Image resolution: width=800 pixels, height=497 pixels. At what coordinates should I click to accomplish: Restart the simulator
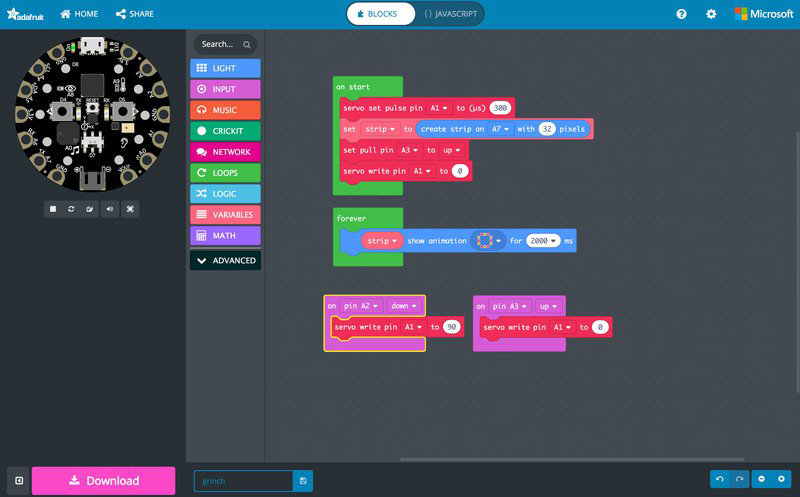tap(71, 208)
